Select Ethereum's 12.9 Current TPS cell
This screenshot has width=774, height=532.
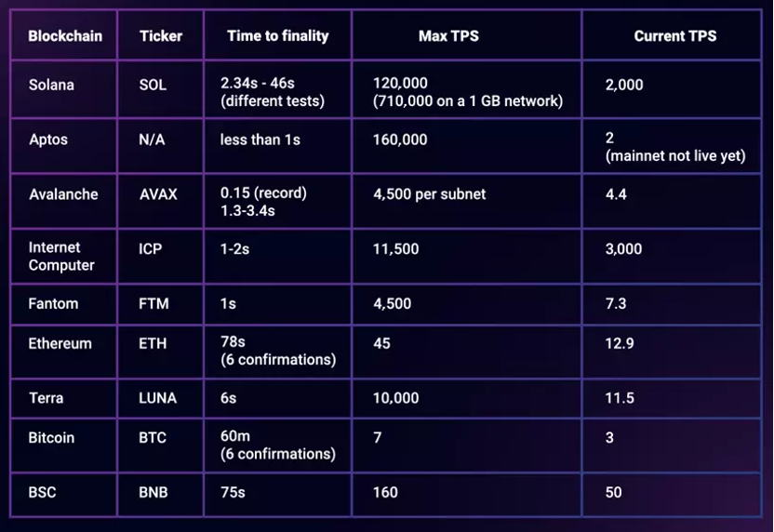pos(672,352)
